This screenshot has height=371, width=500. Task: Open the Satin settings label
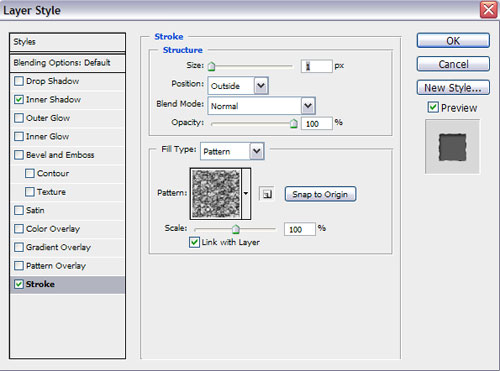coord(35,210)
